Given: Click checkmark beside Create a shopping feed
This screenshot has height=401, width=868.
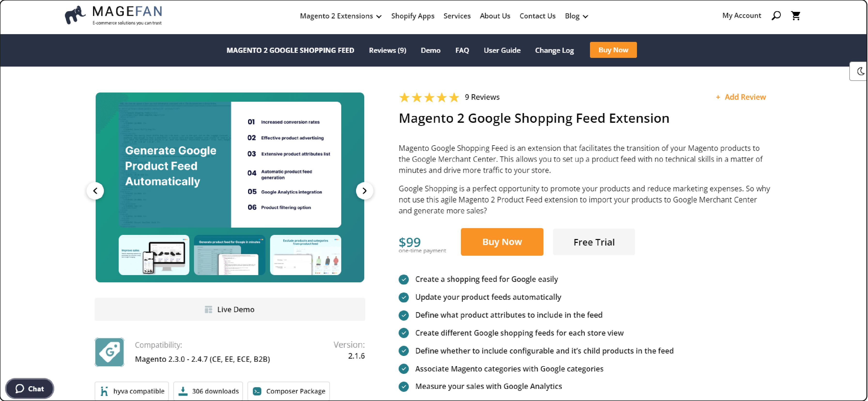Looking at the screenshot, I should [403, 279].
